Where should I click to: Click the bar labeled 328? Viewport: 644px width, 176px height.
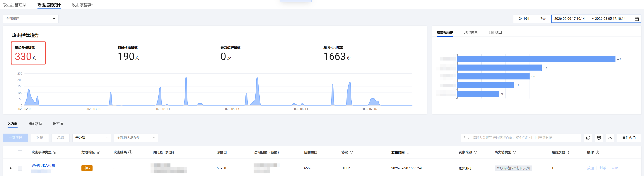point(536,59)
